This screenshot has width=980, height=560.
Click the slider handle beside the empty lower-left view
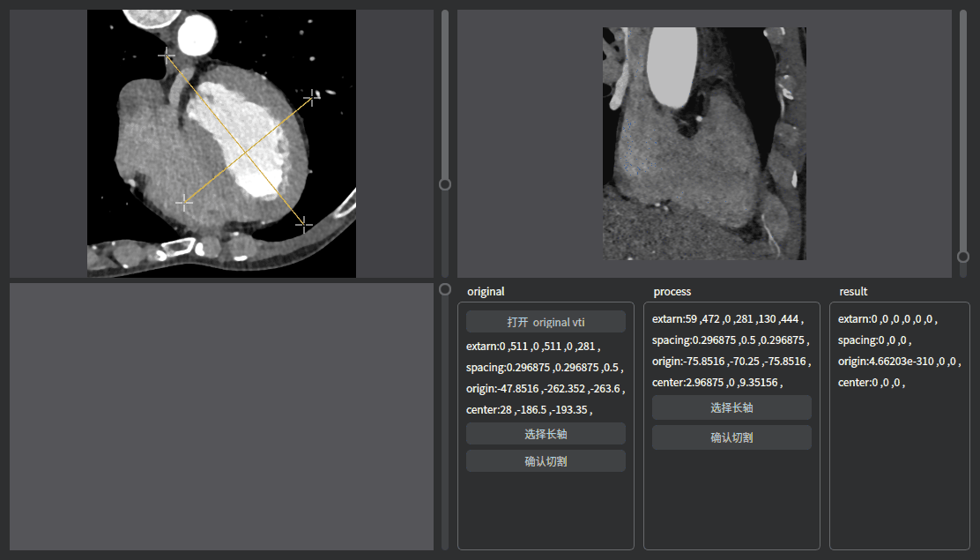tap(445, 289)
